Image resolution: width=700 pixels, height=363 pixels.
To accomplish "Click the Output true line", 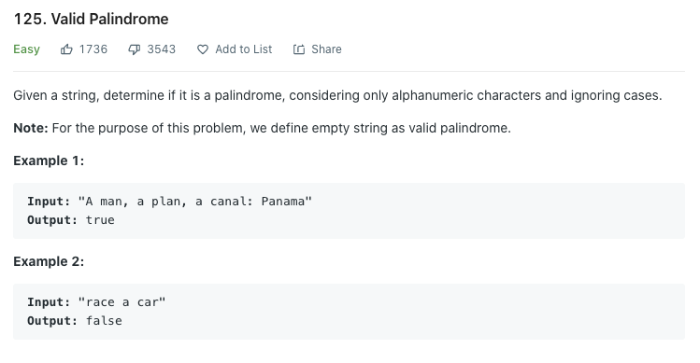I will pos(71,220).
